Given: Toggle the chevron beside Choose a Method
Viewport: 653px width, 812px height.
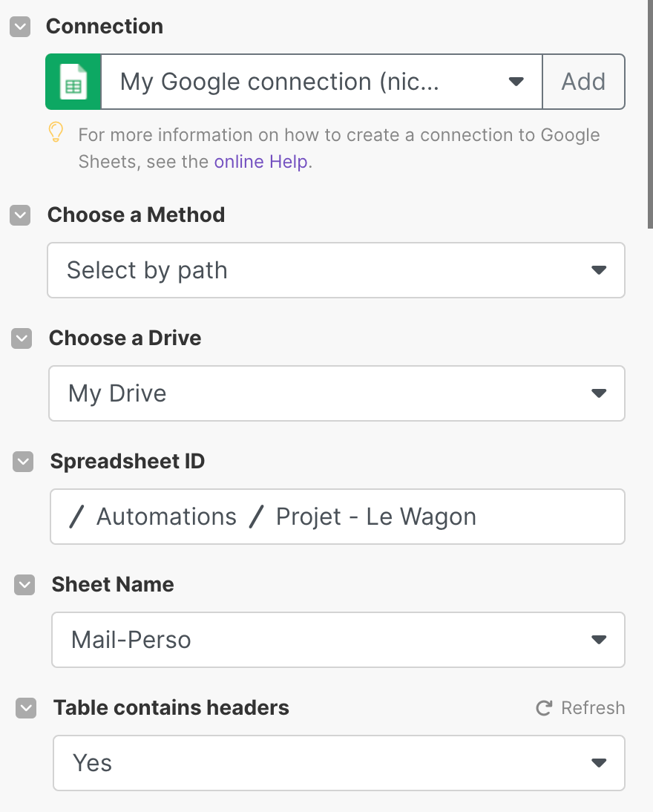Looking at the screenshot, I should (x=20, y=215).
